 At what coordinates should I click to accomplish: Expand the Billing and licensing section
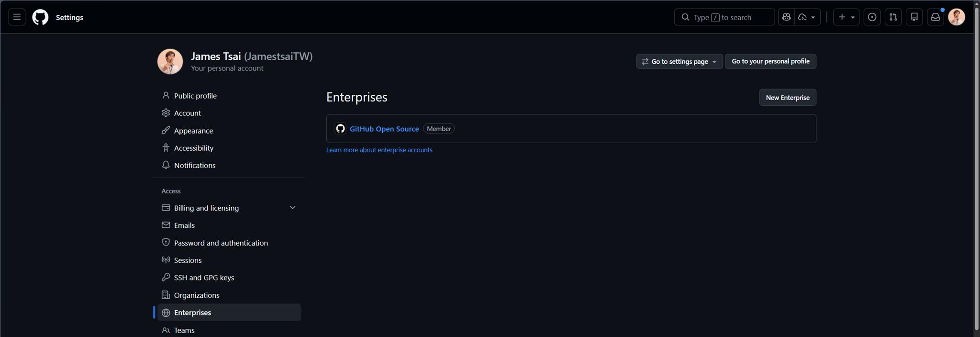coord(292,208)
